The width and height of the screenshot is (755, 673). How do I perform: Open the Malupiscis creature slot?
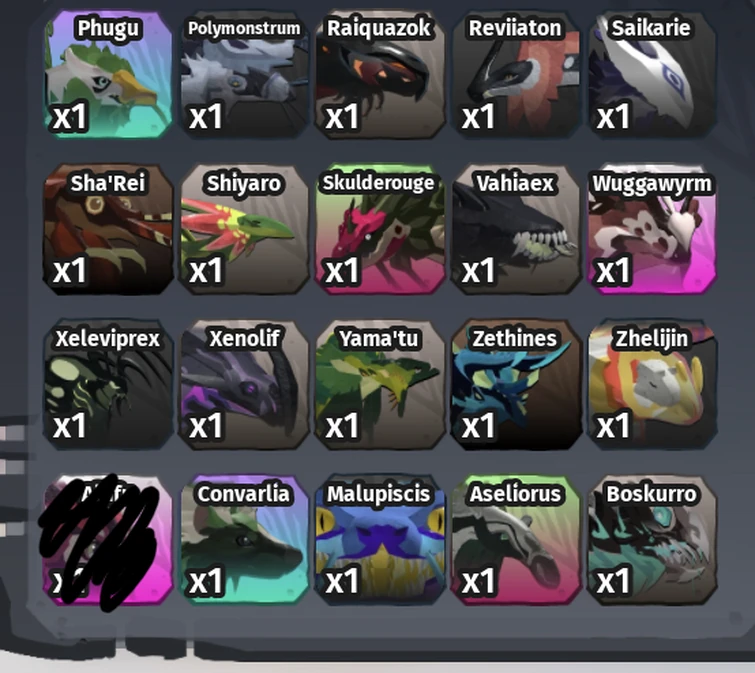click(380, 540)
